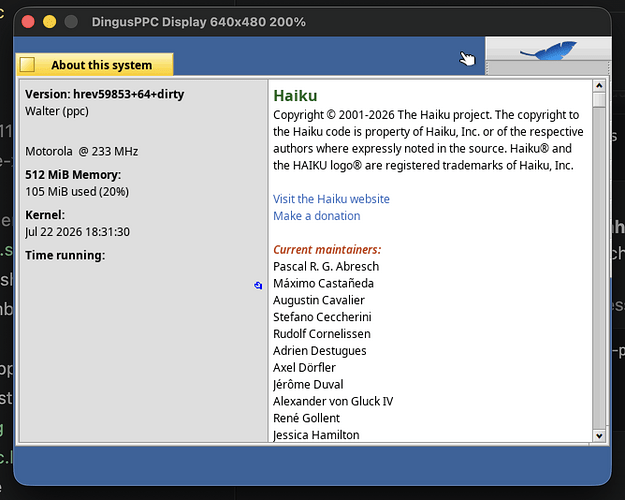Viewport: 625px width, 500px height.
Task: Open the Visit the Haiku website link
Action: 331,199
